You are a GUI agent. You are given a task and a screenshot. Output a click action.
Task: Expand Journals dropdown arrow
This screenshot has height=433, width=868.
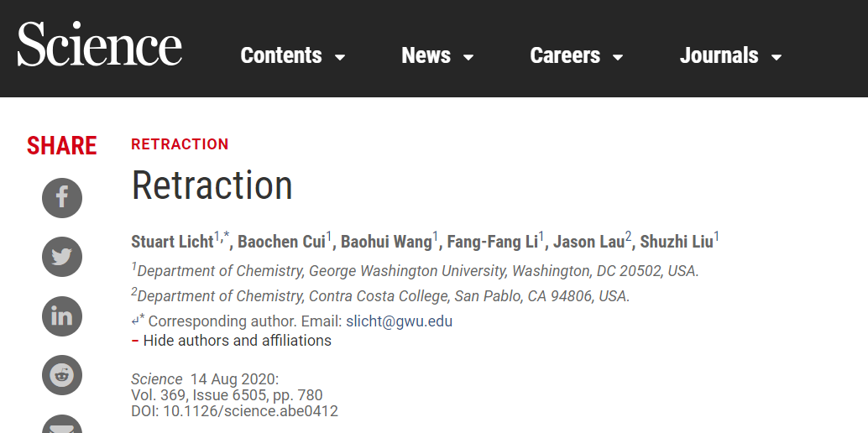(776, 57)
